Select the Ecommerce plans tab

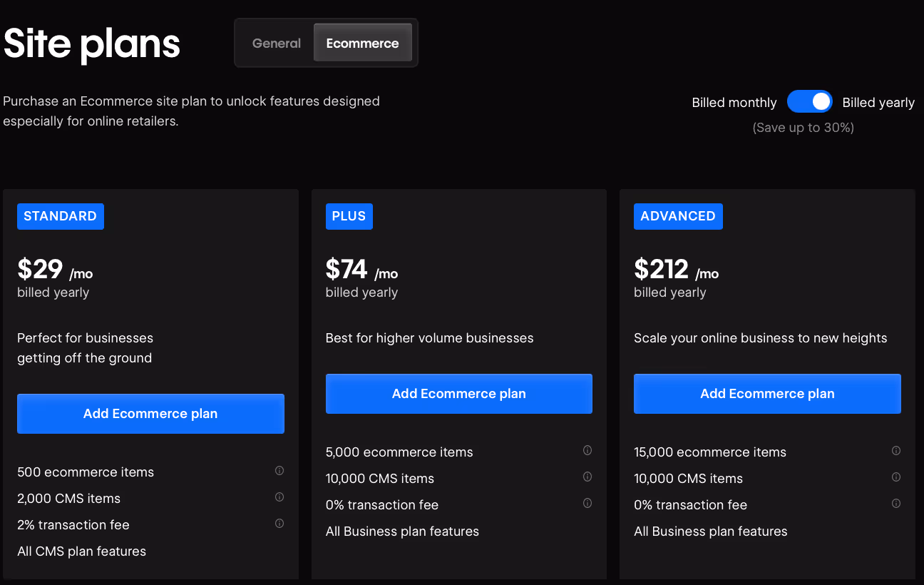pos(363,43)
